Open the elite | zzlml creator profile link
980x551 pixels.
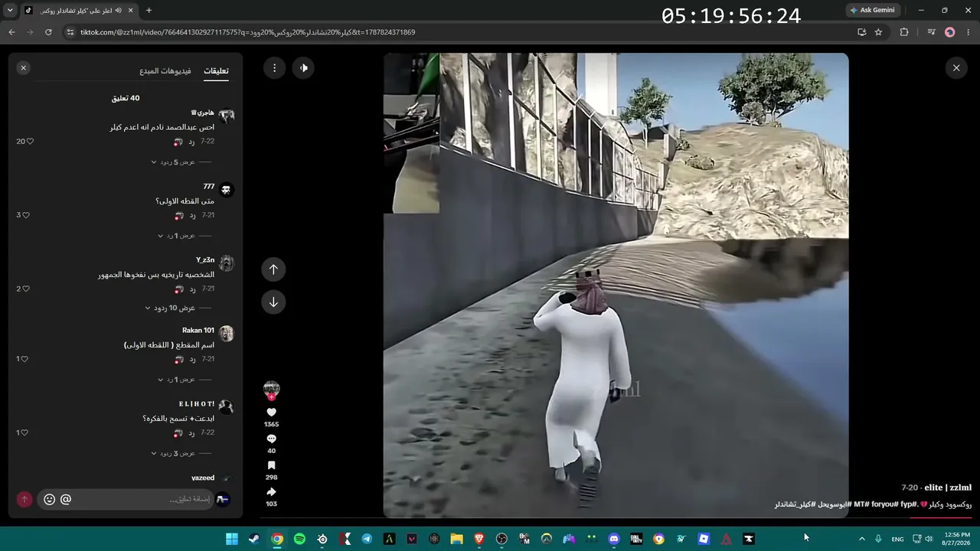click(947, 487)
